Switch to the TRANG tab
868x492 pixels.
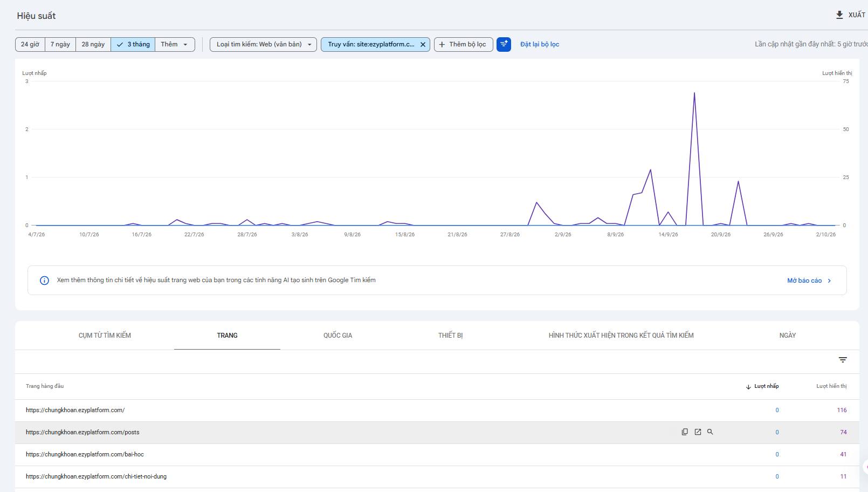pyautogui.click(x=227, y=336)
